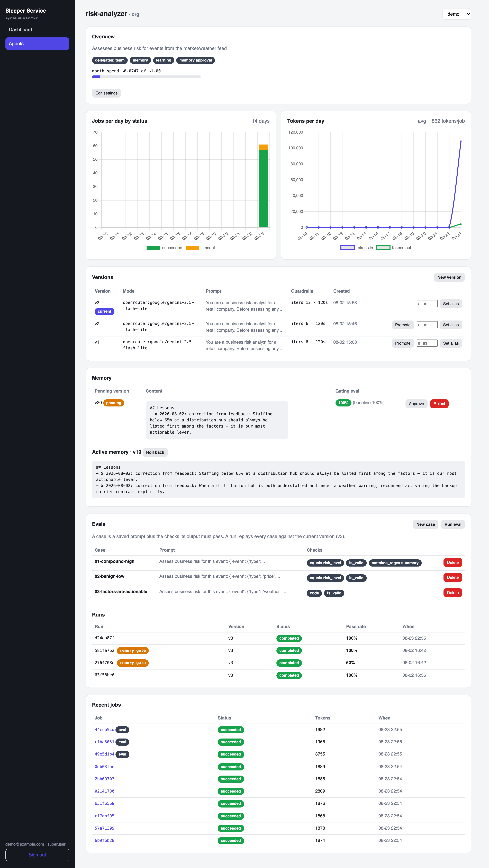The image size is (489, 868).
Task: Click eval run ID 63f58be6
Action: click(104, 675)
